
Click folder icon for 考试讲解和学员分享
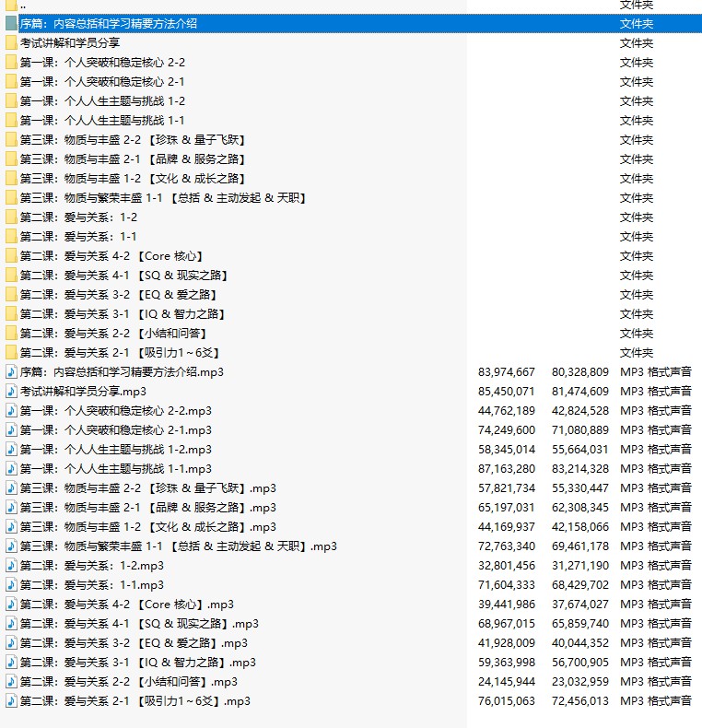(x=11, y=43)
